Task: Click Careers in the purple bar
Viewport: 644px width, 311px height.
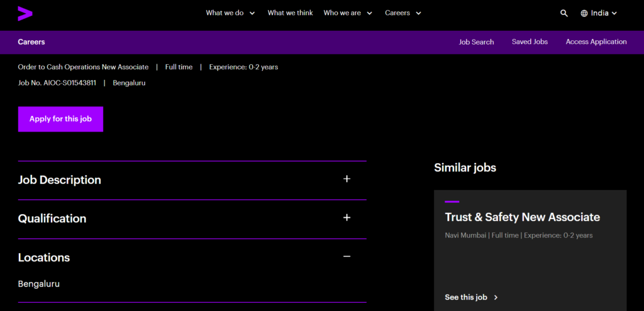Action: click(31, 42)
